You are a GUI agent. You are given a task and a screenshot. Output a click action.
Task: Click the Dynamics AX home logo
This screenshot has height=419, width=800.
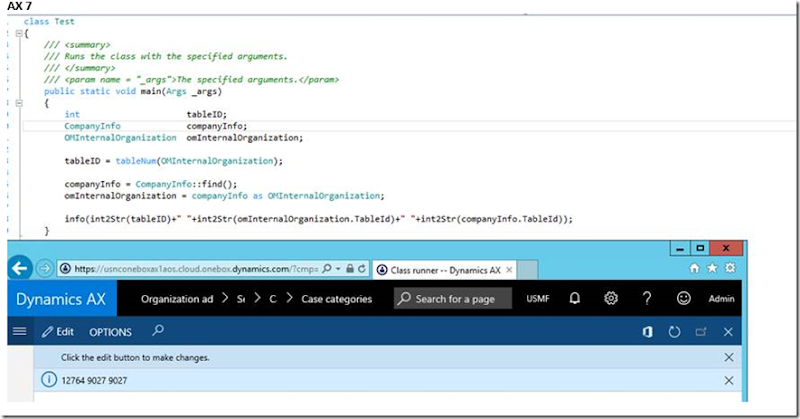click(x=61, y=299)
